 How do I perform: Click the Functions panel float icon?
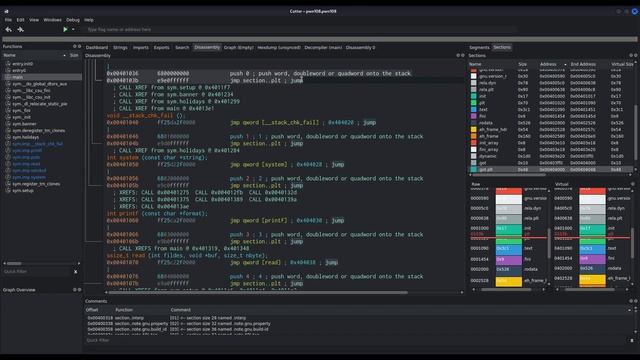tap(75, 47)
